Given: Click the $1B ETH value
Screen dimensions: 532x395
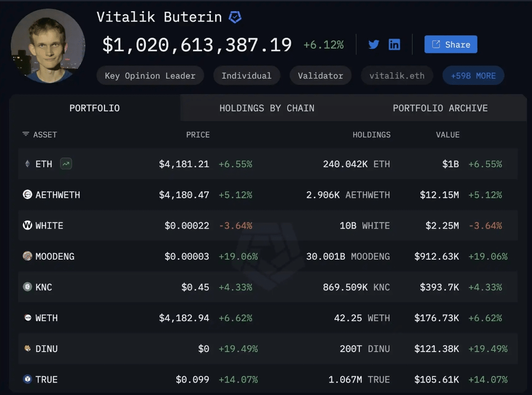Looking at the screenshot, I should [x=450, y=164].
